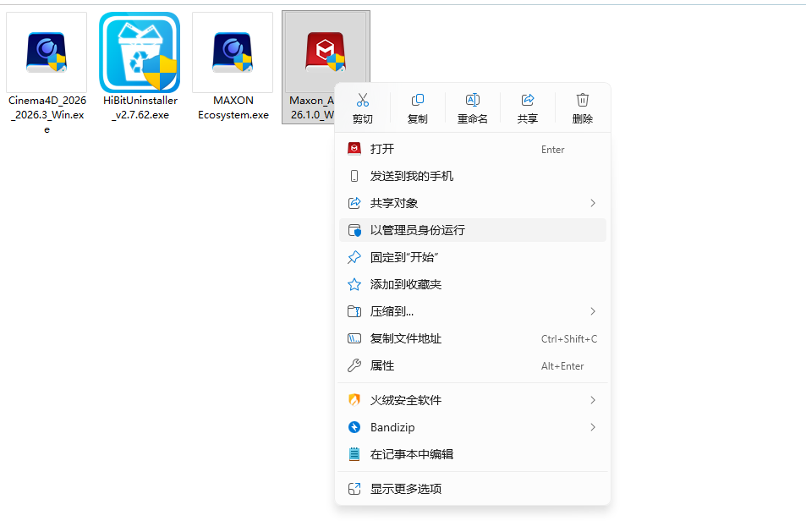
Task: Click the Cut scissors icon
Action: tap(363, 100)
